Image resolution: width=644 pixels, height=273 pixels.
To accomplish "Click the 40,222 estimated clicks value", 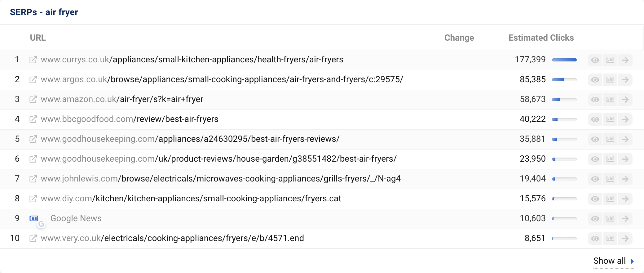I will point(533,119).
